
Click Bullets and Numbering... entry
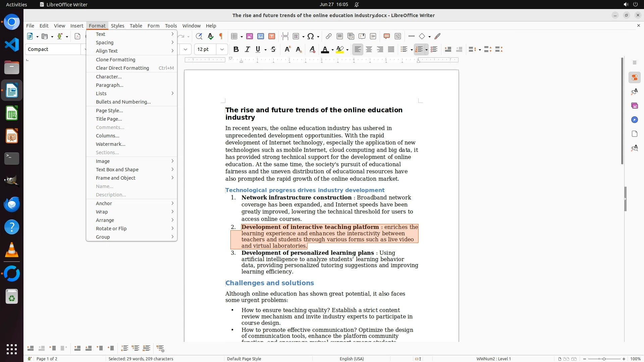[x=123, y=102]
